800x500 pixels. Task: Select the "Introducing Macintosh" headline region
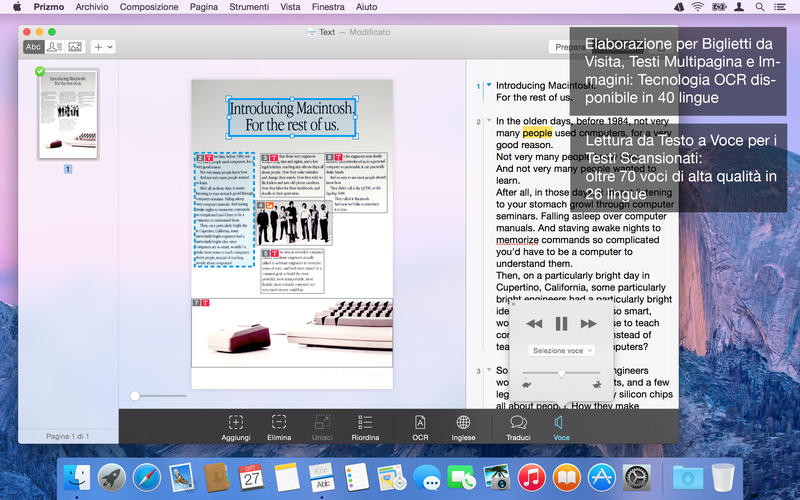(x=292, y=117)
